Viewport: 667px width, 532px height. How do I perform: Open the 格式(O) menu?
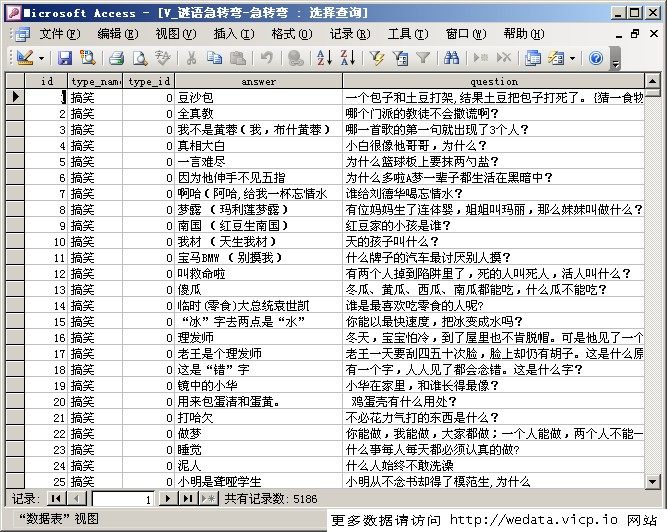(x=292, y=34)
